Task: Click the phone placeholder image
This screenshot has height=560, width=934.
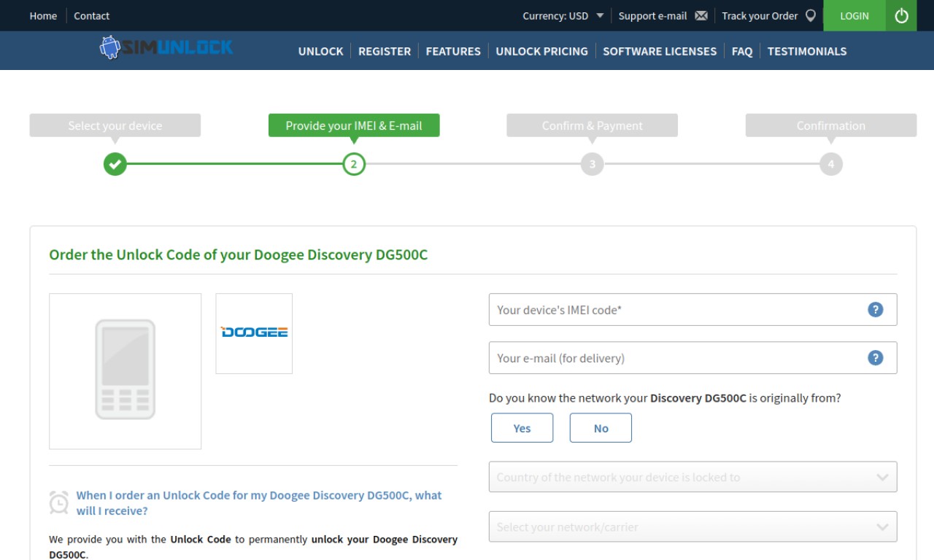Action: pyautogui.click(x=126, y=371)
